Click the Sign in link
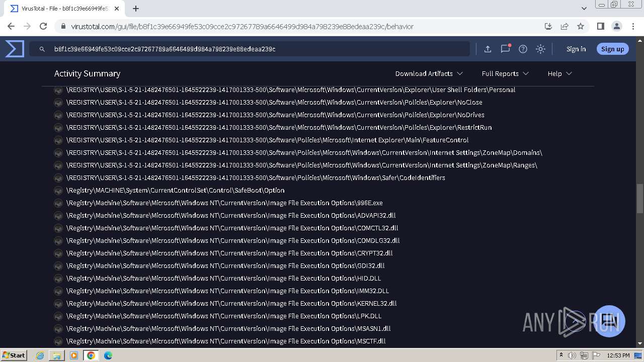 576,49
